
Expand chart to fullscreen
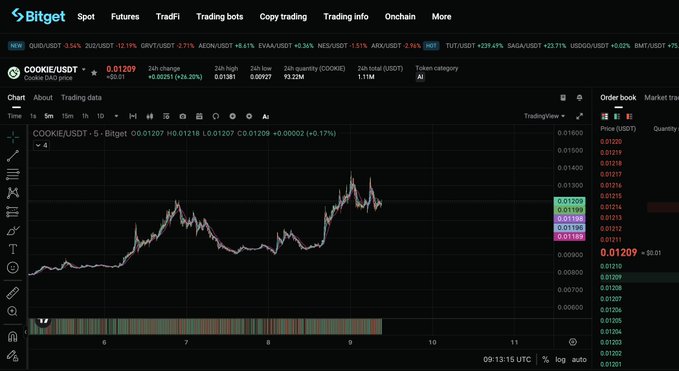coord(579,116)
